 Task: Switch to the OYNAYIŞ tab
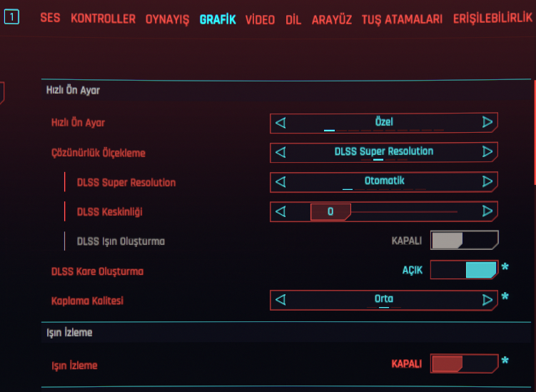pyautogui.click(x=167, y=20)
